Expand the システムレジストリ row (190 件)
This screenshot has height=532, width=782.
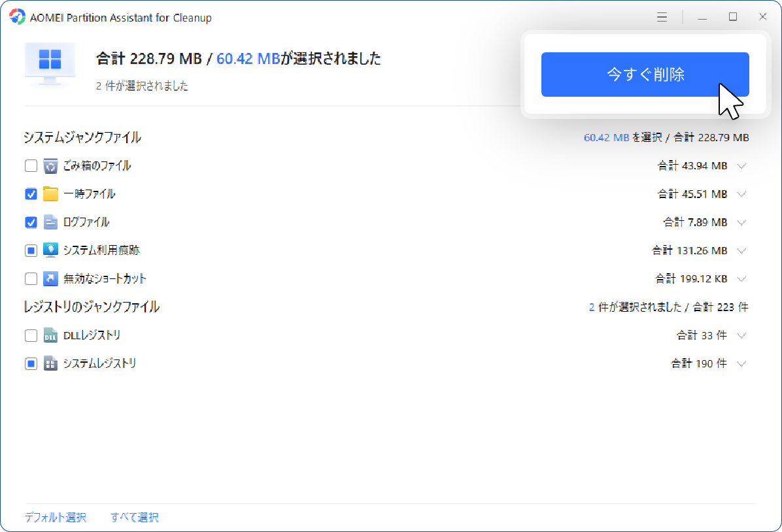coord(741,364)
